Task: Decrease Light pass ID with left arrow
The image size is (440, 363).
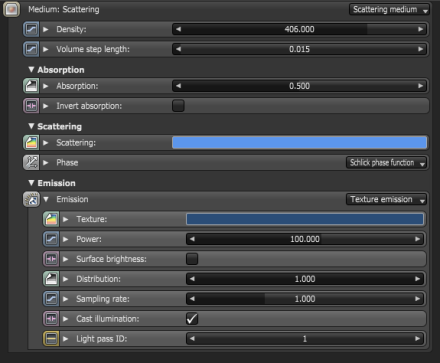Action: click(x=192, y=339)
